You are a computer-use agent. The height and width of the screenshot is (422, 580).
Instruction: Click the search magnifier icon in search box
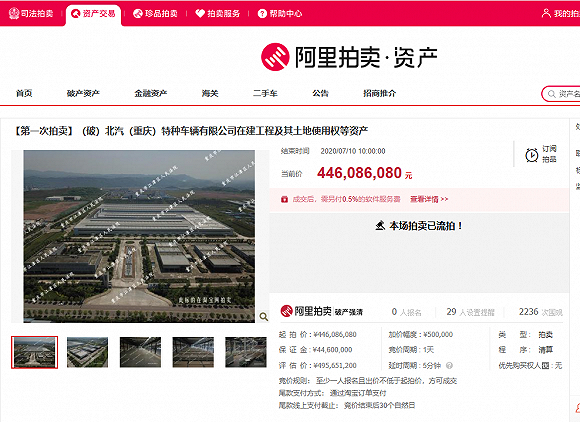(552, 94)
